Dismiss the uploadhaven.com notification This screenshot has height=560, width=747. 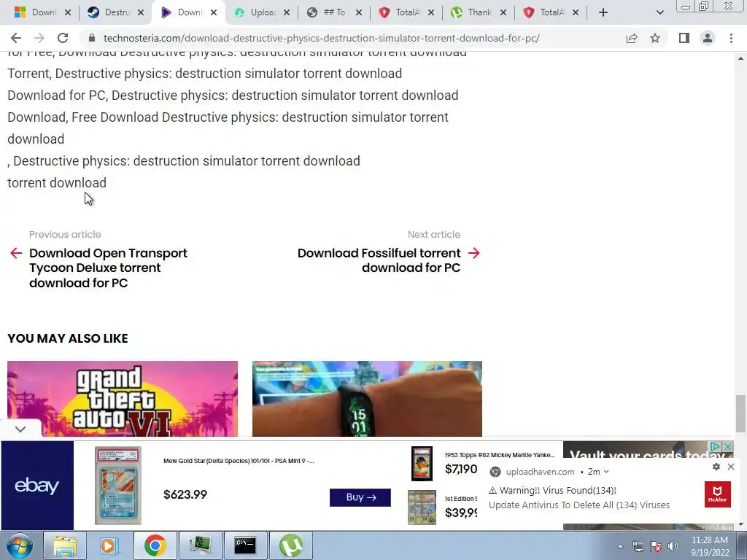point(731,467)
